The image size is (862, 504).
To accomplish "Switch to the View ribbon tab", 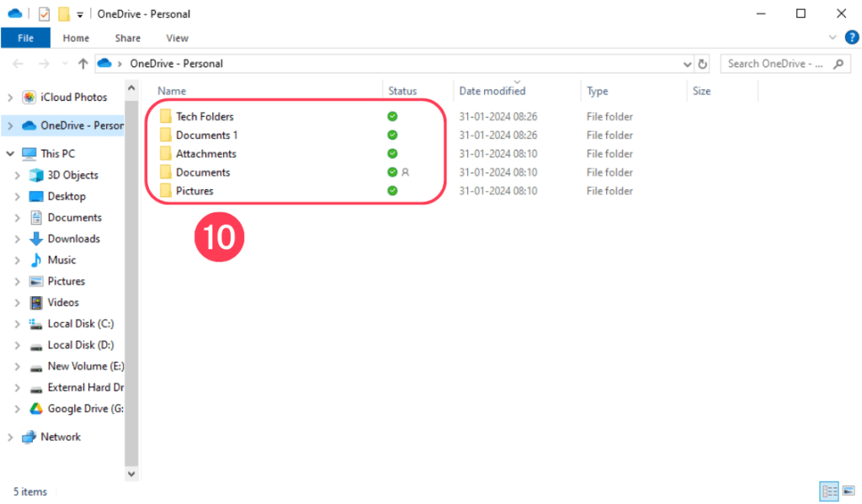I will 177,37.
